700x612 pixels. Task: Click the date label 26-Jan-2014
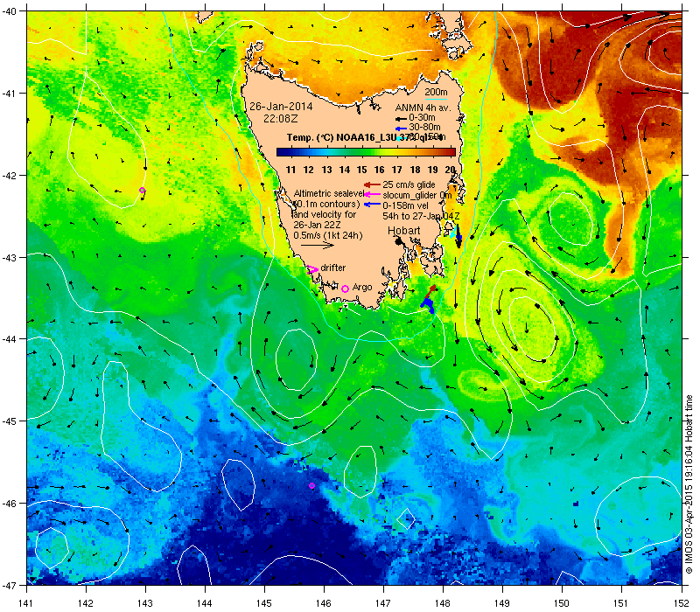[x=281, y=107]
